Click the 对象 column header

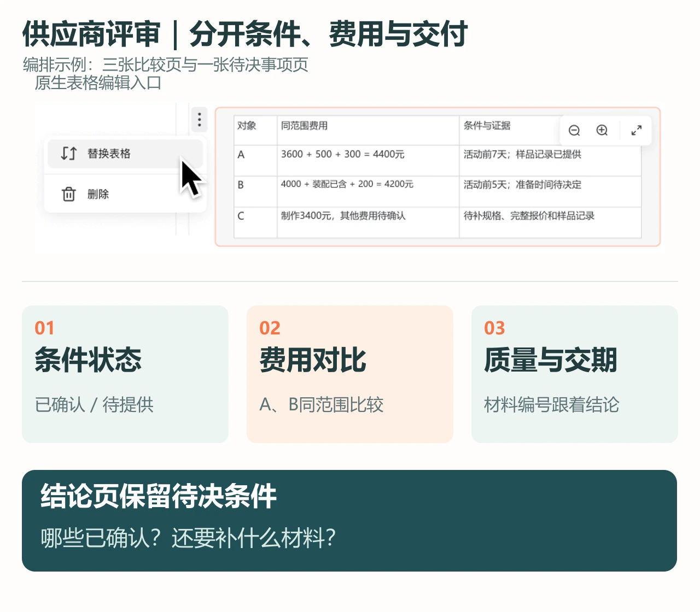tap(255, 130)
